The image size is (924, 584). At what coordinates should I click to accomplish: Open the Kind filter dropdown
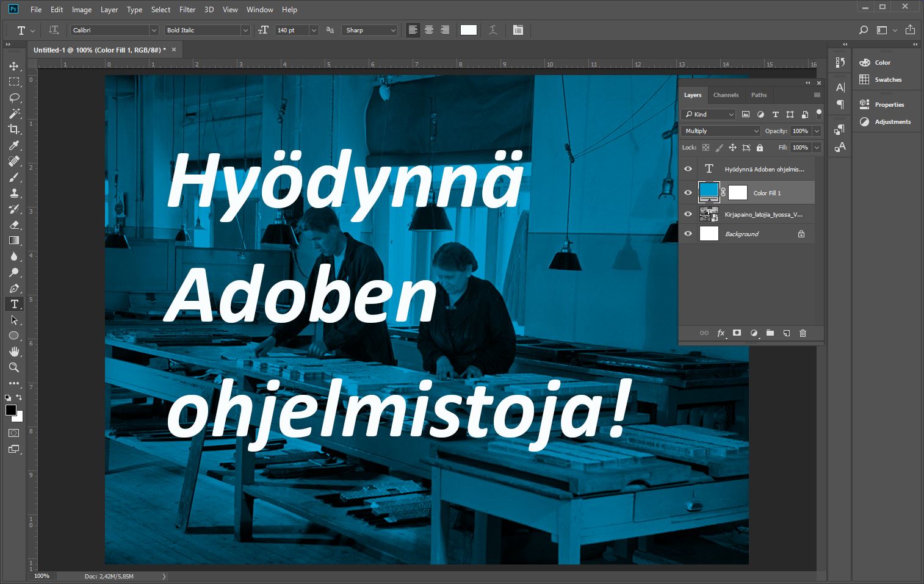pos(709,114)
